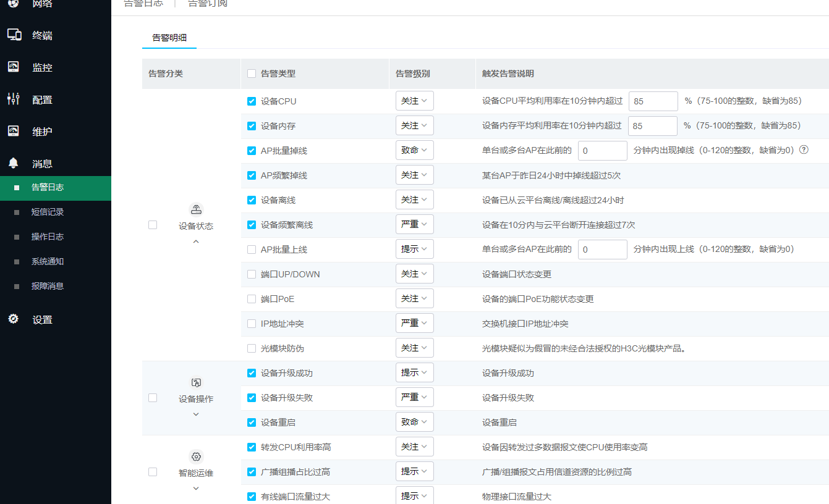Uncheck the 设备CPU alarm type checkbox
Screen dimensions: 829x504
(x=252, y=101)
